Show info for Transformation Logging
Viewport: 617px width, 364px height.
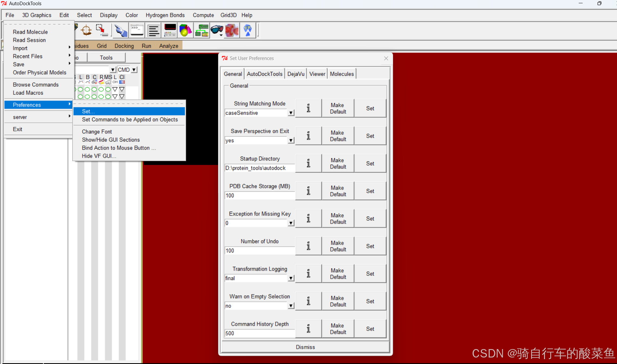click(308, 274)
